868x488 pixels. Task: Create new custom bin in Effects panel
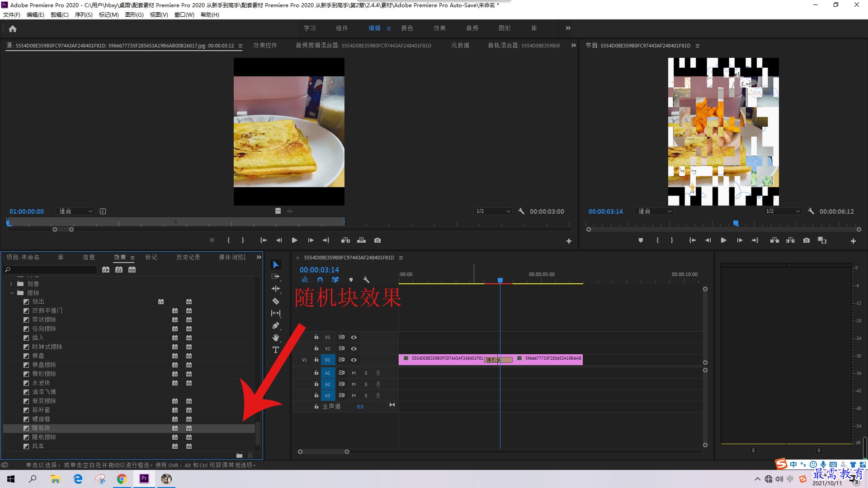point(239,455)
